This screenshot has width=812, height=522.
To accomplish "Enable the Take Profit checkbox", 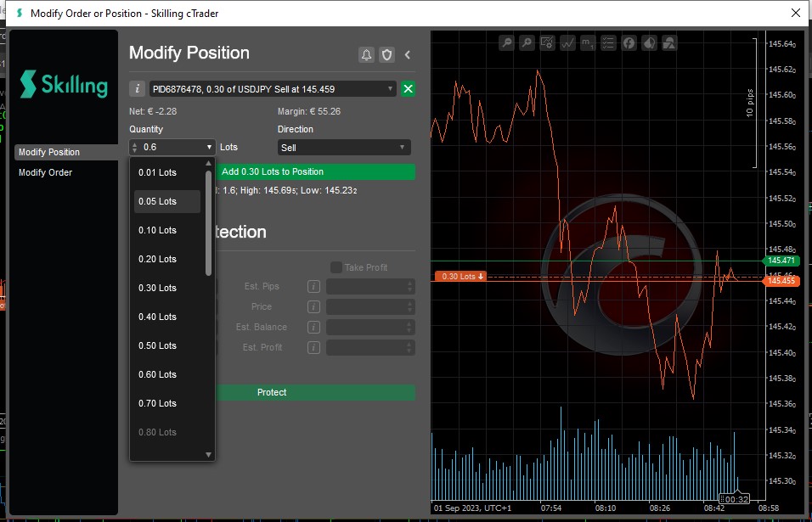I will click(336, 267).
